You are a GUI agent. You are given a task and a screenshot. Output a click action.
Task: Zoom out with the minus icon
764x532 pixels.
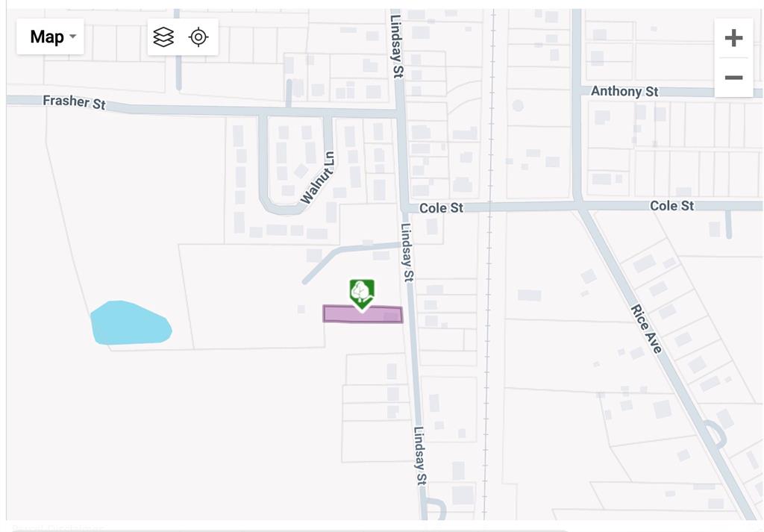pos(733,78)
